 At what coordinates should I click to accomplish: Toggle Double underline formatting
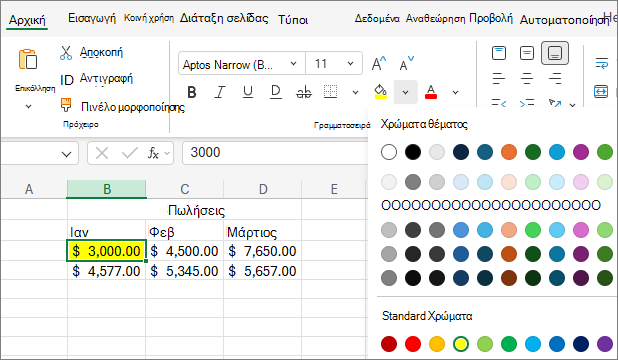(x=275, y=92)
